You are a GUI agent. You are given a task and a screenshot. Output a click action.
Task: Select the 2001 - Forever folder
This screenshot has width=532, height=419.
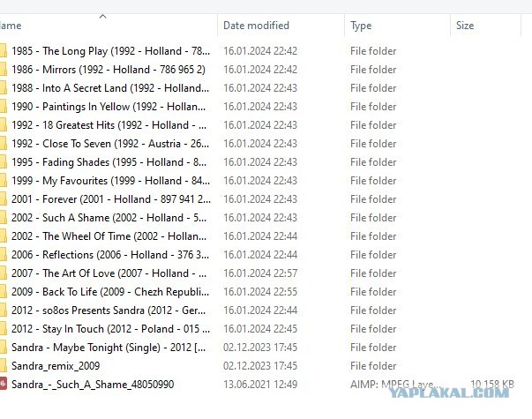click(x=111, y=199)
